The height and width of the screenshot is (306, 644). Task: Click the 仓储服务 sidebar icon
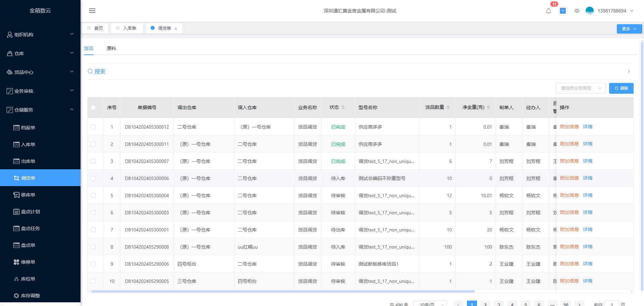[10, 110]
